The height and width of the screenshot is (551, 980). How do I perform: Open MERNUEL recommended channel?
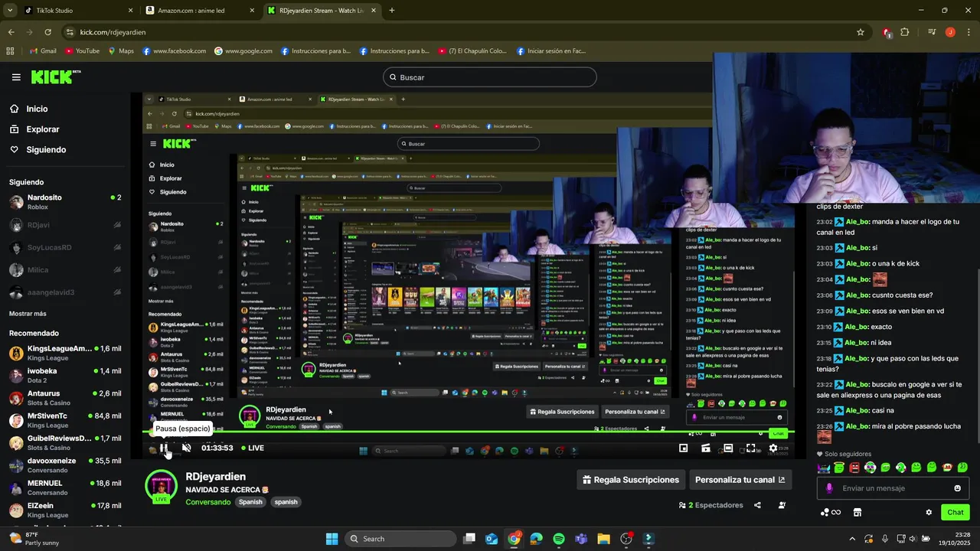coord(65,487)
